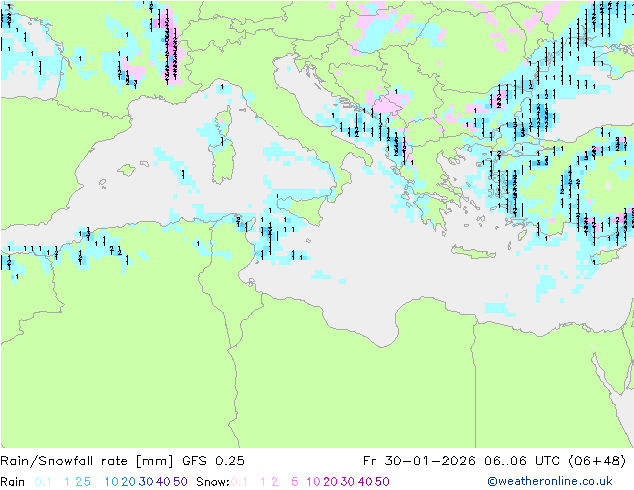Select rain legend value 40
Image resolution: width=634 pixels, height=490 pixels.
(163, 482)
